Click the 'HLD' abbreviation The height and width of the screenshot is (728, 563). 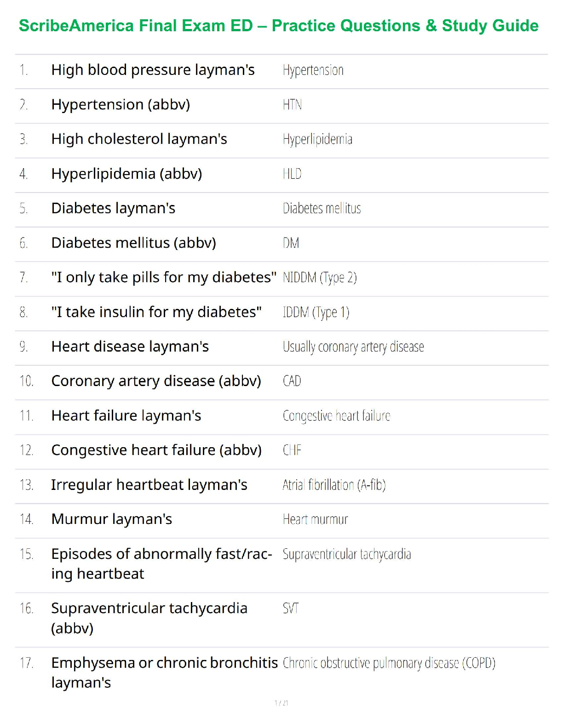tap(292, 174)
